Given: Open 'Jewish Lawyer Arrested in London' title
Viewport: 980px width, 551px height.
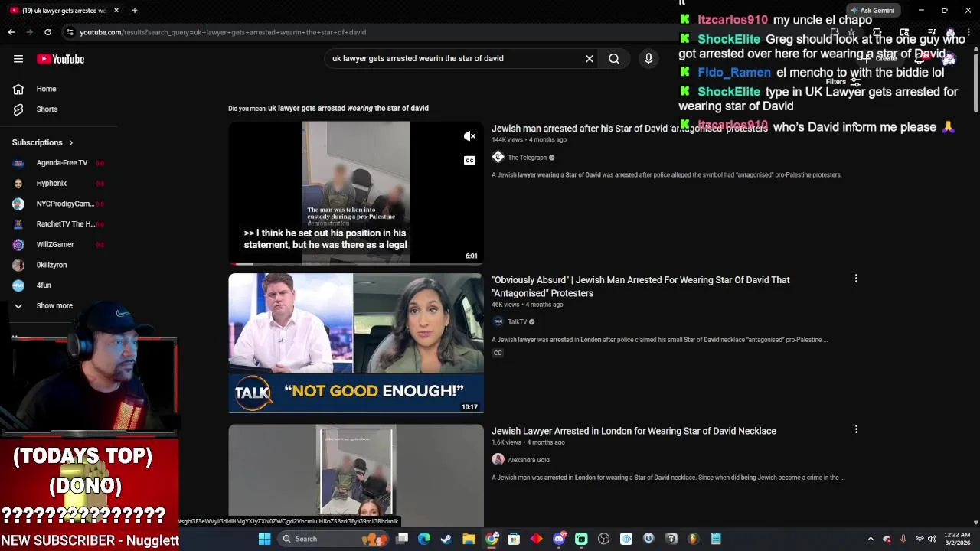Looking at the screenshot, I should (634, 432).
